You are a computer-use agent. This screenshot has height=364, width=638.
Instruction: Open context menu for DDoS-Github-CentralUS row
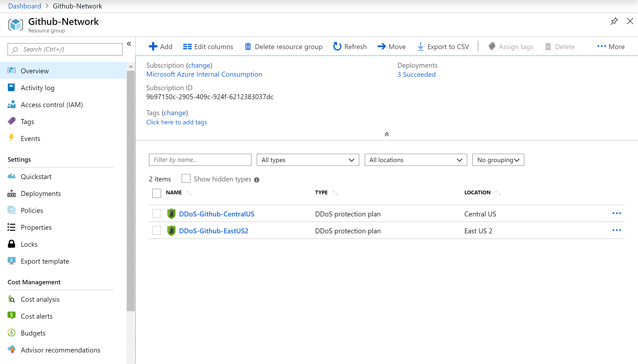[x=617, y=213]
